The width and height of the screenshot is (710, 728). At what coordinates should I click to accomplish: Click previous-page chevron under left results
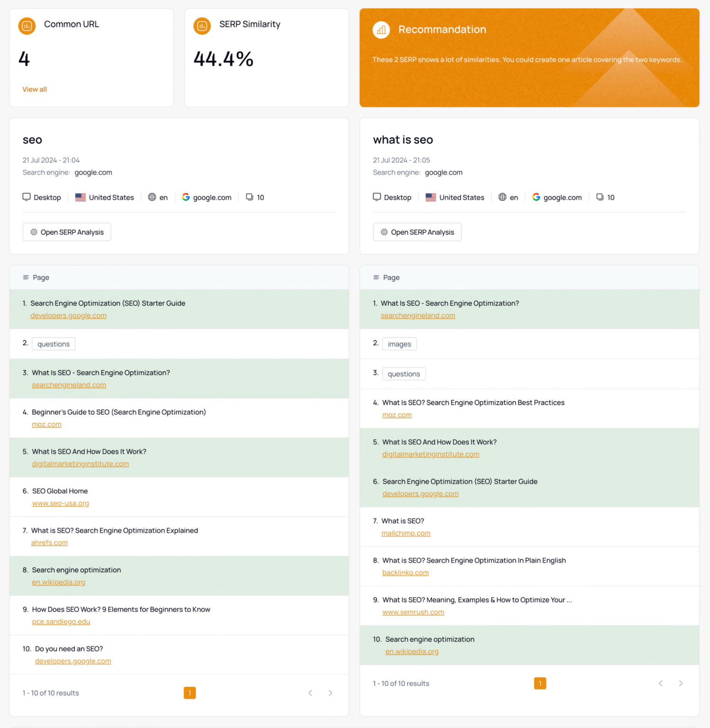[310, 692]
